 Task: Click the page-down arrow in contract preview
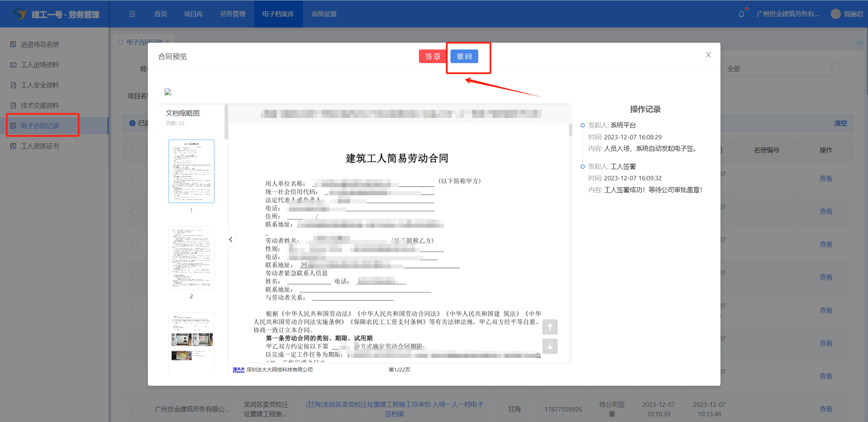coord(550,346)
